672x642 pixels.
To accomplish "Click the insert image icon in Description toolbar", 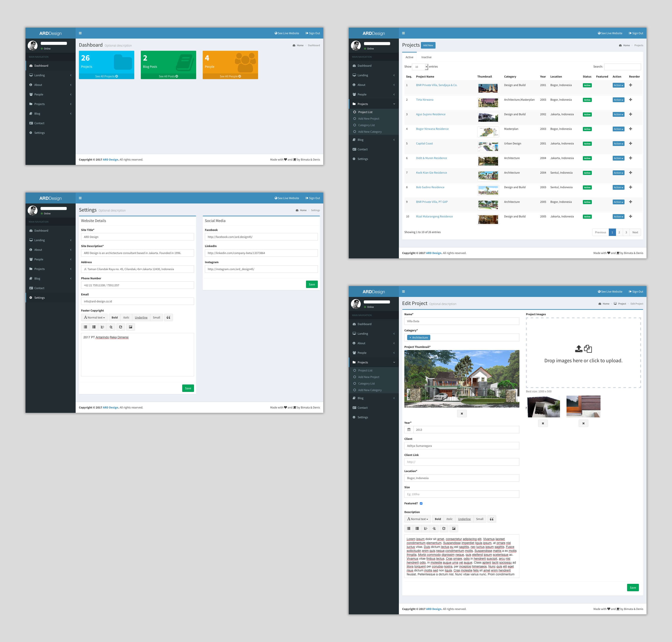I will pos(454,528).
